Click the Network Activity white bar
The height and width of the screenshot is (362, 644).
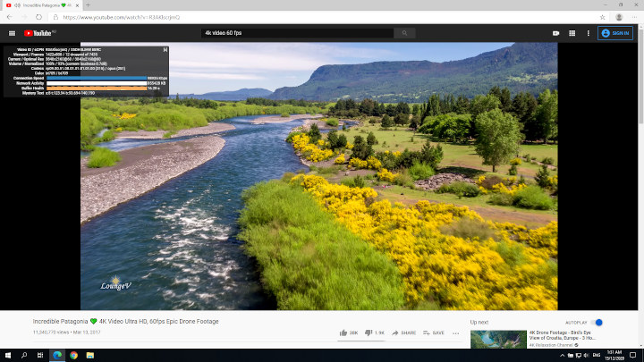[x=97, y=83]
